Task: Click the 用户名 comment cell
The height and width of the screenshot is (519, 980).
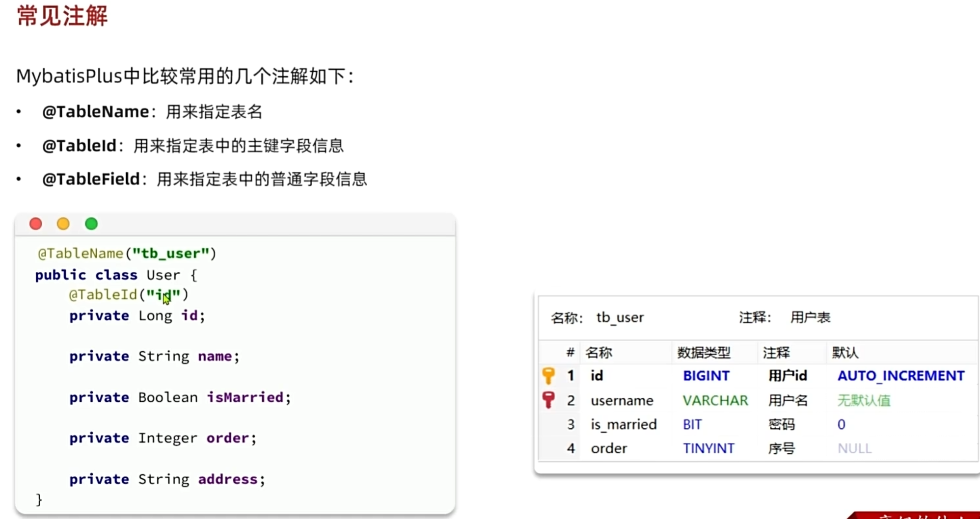Action: click(788, 401)
